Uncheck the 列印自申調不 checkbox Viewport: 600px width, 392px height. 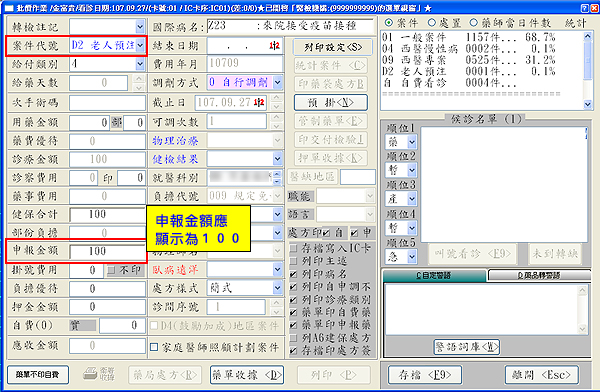[293, 286]
